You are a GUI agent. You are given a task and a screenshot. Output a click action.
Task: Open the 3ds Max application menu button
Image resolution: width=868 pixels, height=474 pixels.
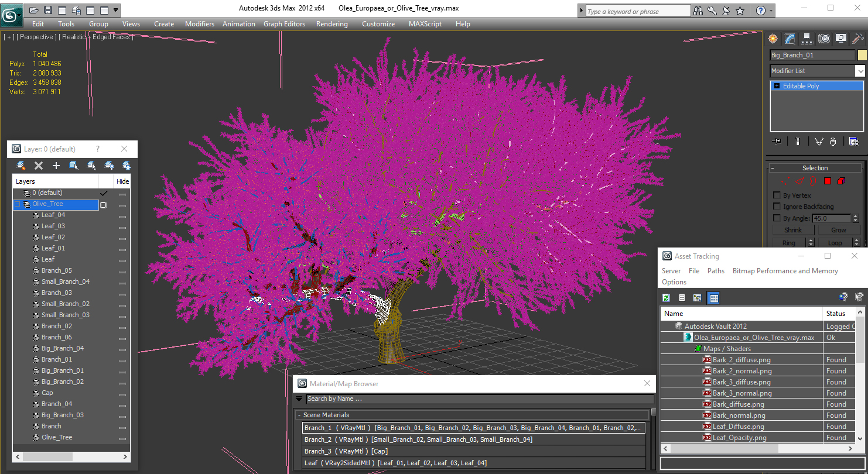12,15
